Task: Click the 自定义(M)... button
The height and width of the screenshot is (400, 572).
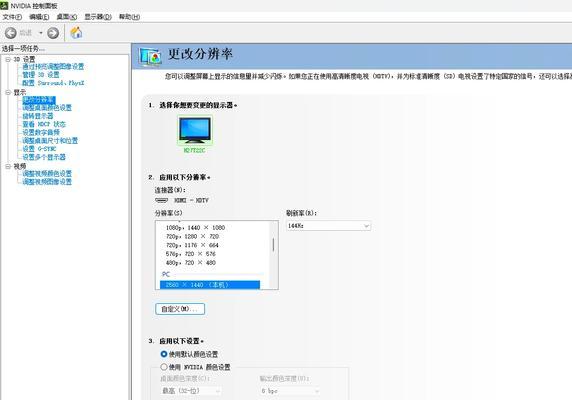Action: [180, 309]
